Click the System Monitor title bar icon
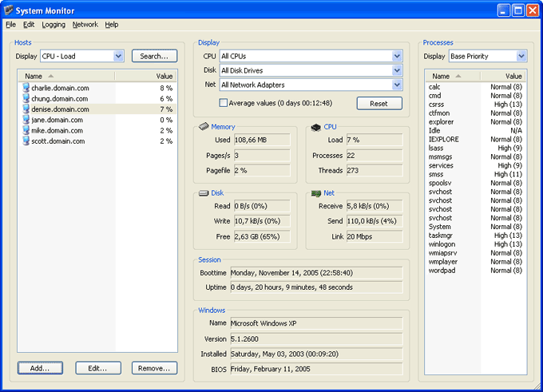This screenshot has height=392, width=543. (x=8, y=10)
